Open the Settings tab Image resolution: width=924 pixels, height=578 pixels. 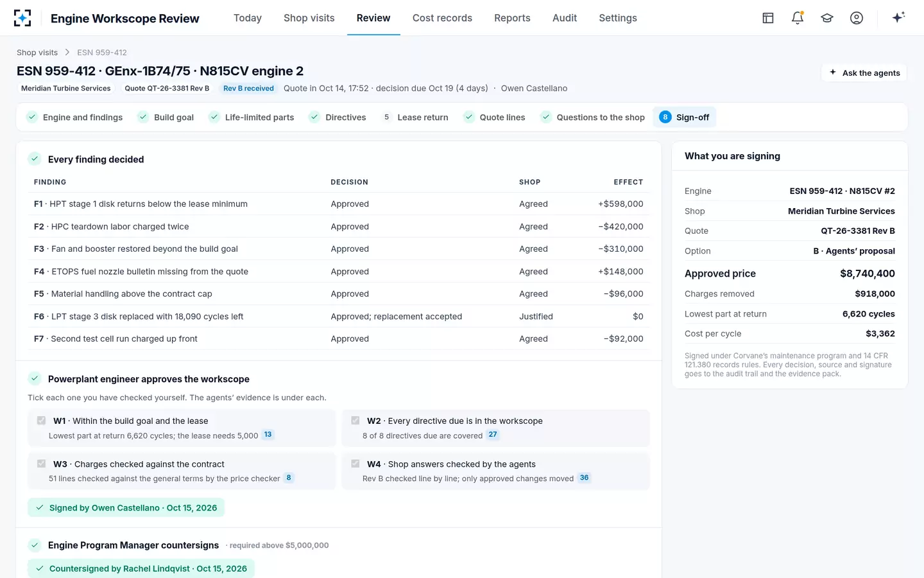618,18
